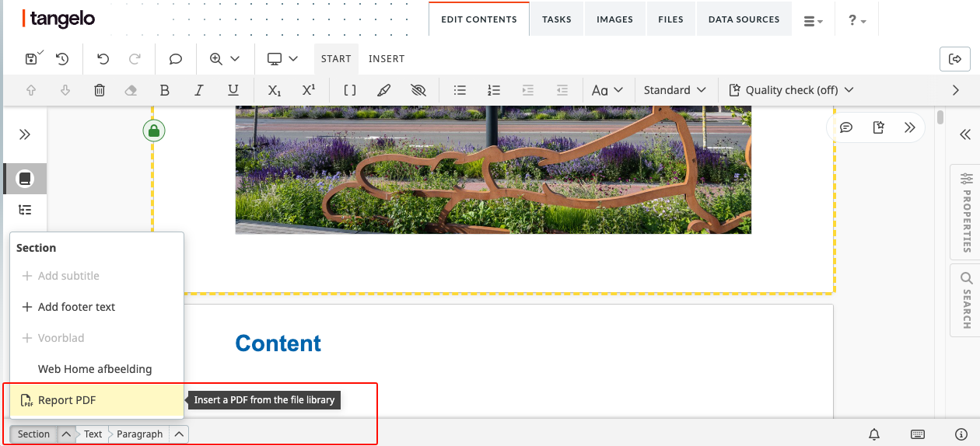Undo the last action
This screenshot has width=980, height=446.
coord(103,59)
